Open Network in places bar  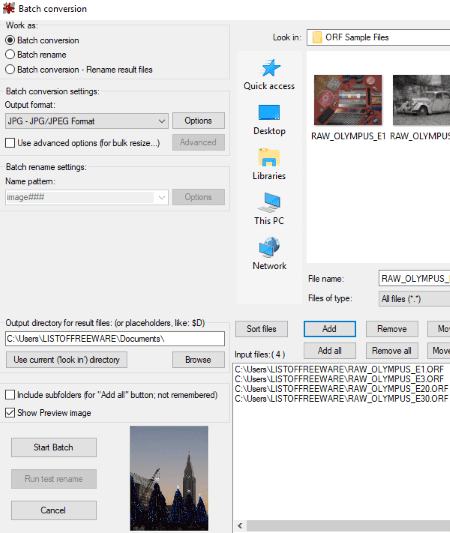point(269,254)
